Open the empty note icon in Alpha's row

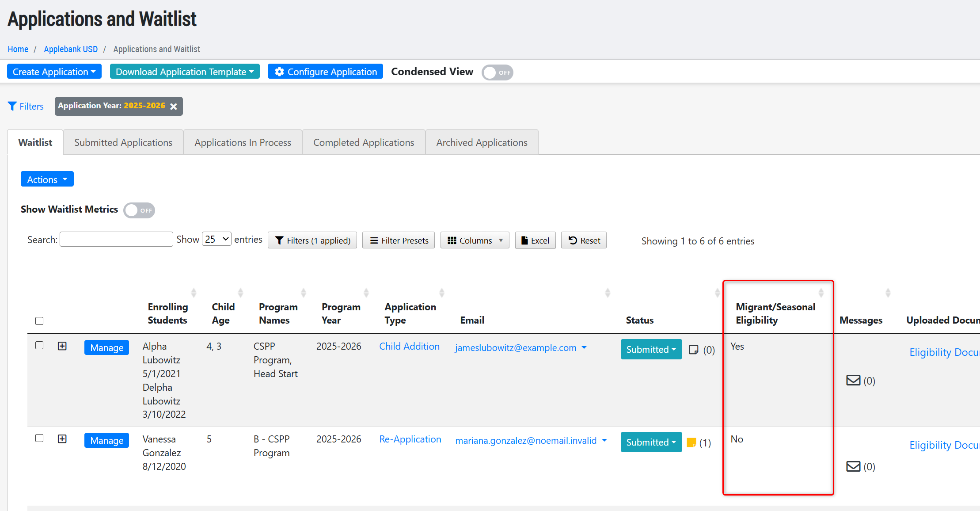point(694,350)
